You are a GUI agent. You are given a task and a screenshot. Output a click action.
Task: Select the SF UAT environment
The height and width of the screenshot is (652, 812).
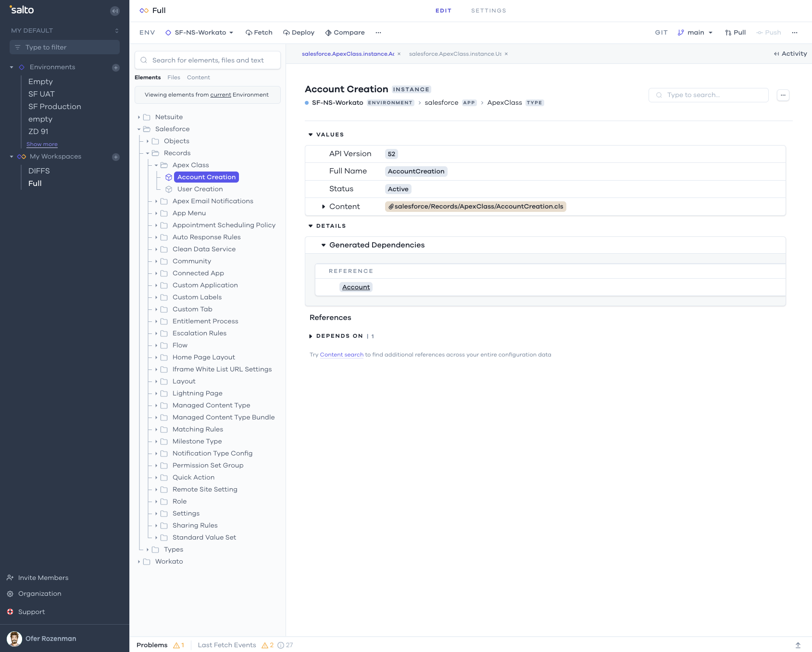(41, 94)
